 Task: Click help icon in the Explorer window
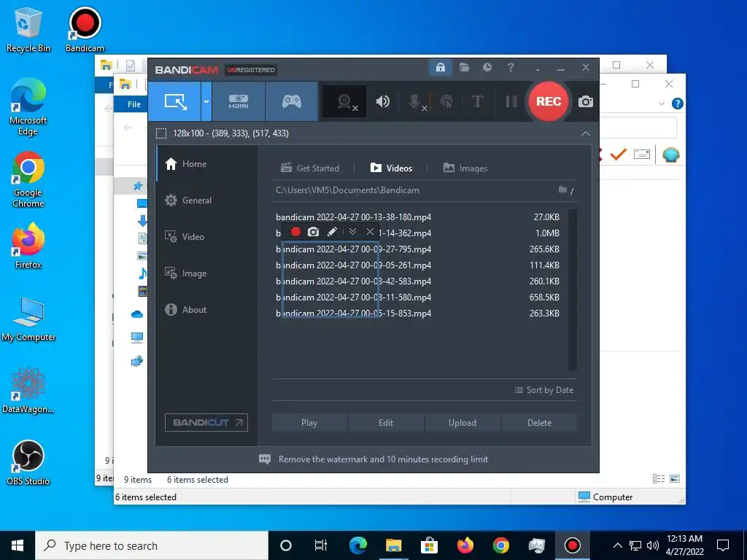pos(677,104)
